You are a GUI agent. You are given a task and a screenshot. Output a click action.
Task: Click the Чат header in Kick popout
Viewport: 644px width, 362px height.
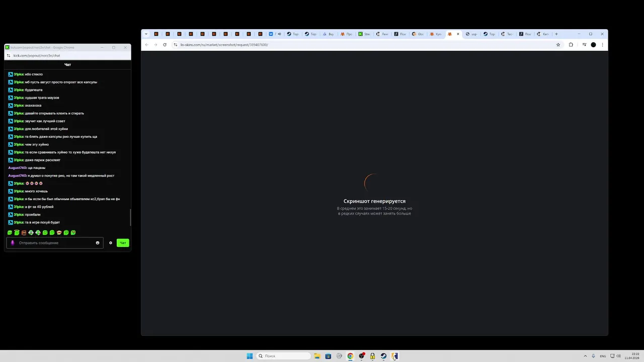(x=67, y=64)
